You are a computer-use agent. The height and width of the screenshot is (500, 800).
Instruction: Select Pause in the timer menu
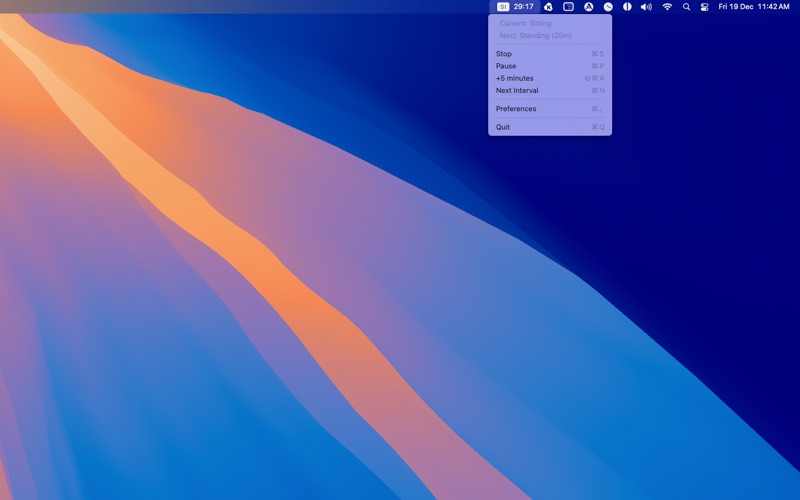click(550, 66)
